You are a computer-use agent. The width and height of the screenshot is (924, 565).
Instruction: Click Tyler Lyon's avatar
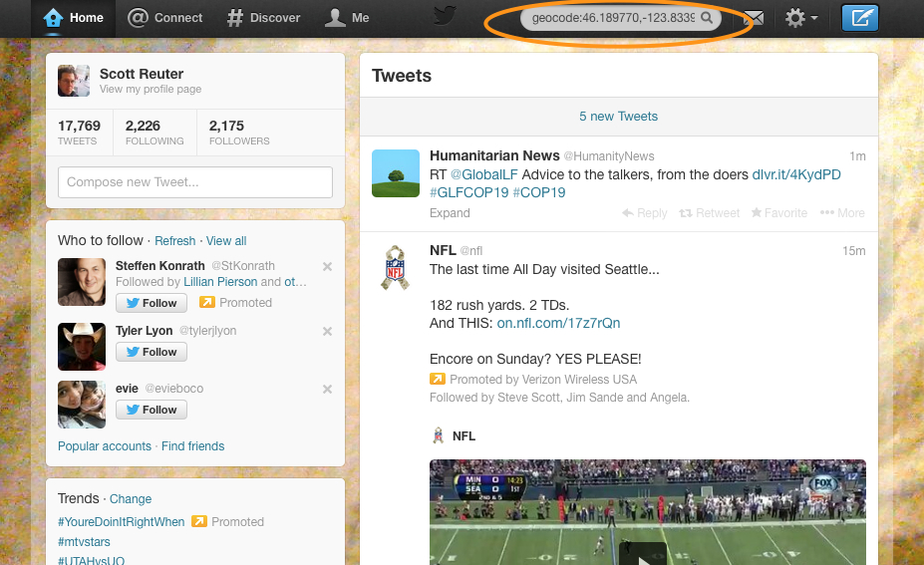82,347
